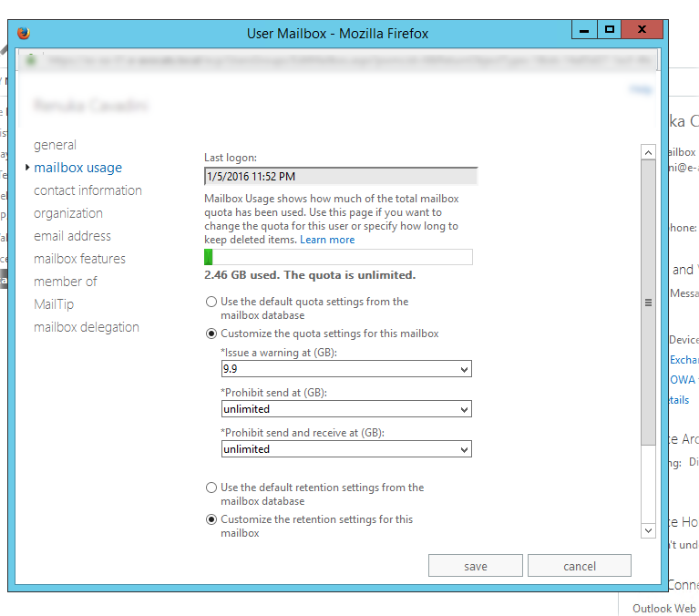
Task: Click the Firefox logo in title bar
Action: tap(24, 33)
